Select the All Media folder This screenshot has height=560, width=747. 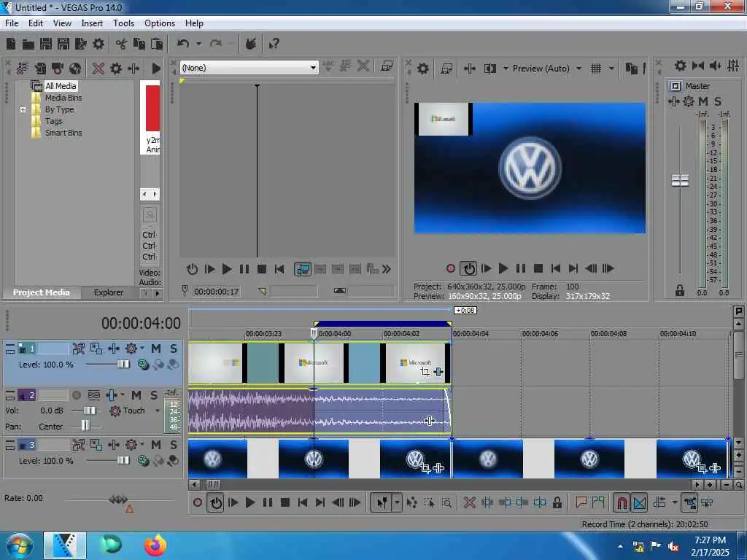pyautogui.click(x=61, y=86)
